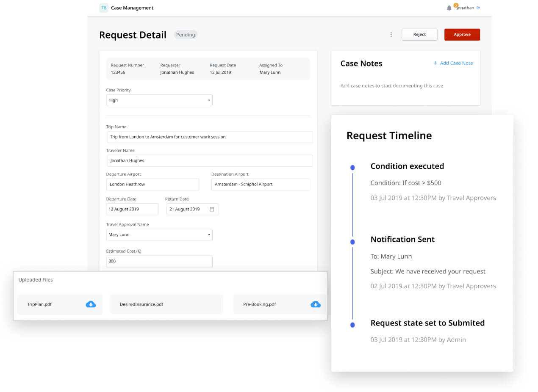
Task: Expand the High priority selector arrow
Action: pos(208,100)
